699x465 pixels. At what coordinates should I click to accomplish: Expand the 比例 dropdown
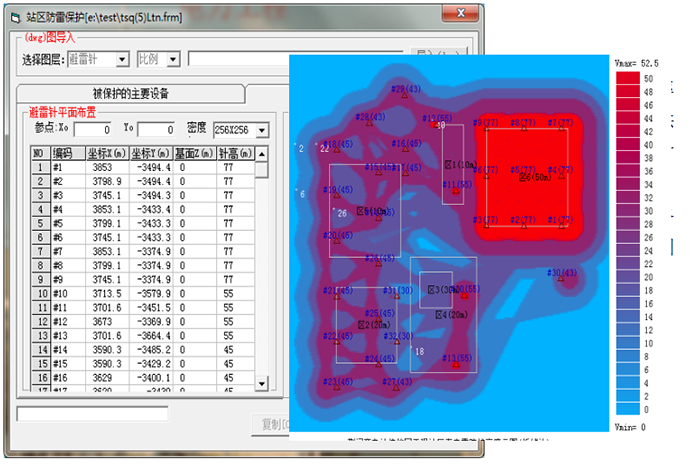(x=173, y=60)
